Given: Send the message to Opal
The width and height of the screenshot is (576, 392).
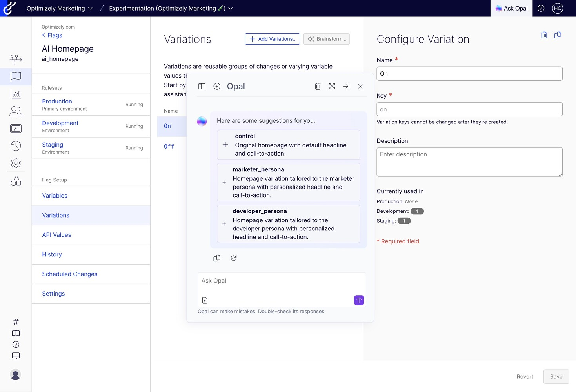Looking at the screenshot, I should 359,300.
